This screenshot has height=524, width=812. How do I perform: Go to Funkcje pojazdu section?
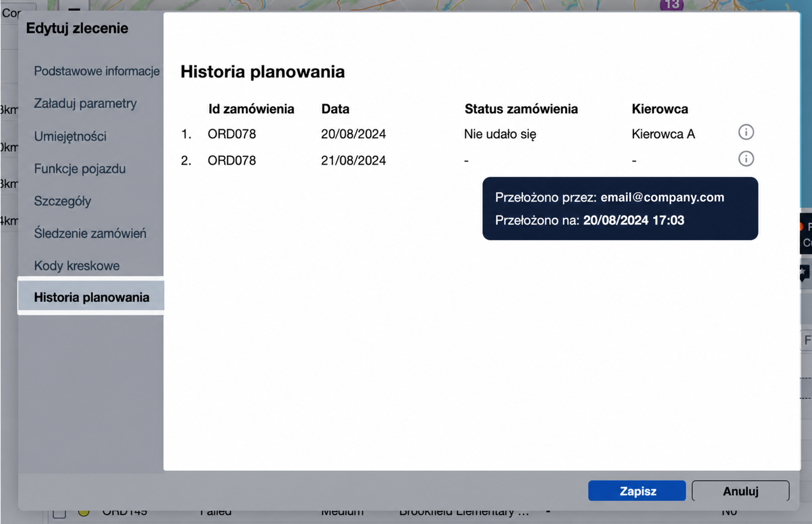click(x=80, y=169)
